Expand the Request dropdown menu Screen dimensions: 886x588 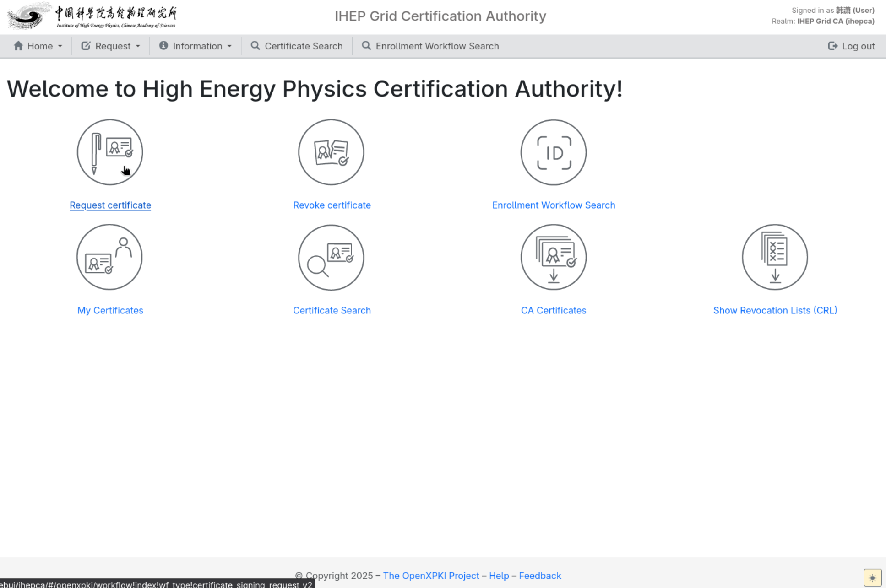point(111,46)
